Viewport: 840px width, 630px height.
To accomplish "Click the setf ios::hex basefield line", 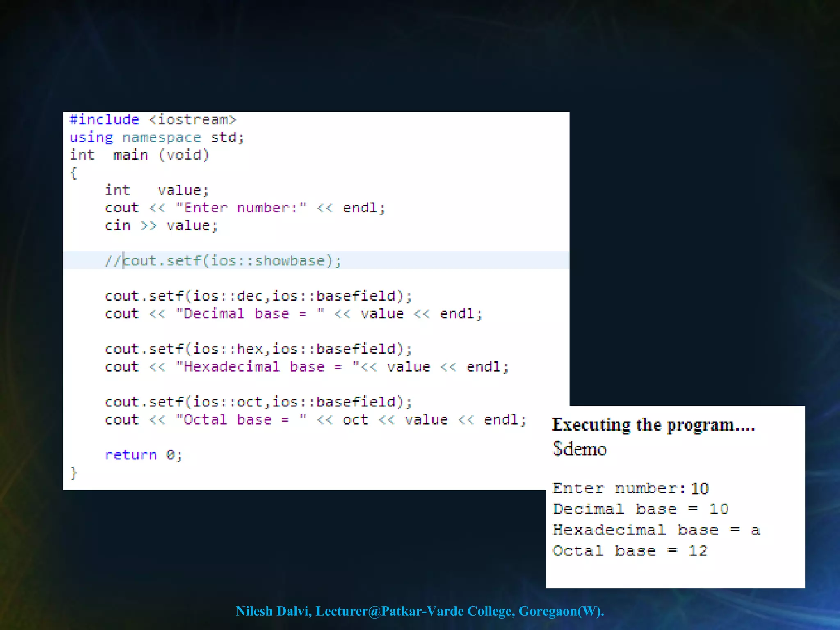I will 258,349.
